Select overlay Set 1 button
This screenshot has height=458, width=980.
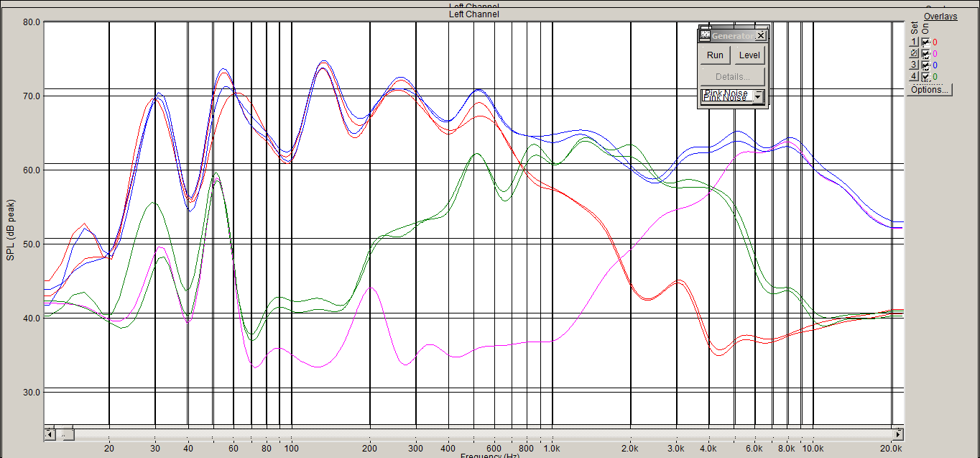point(914,42)
